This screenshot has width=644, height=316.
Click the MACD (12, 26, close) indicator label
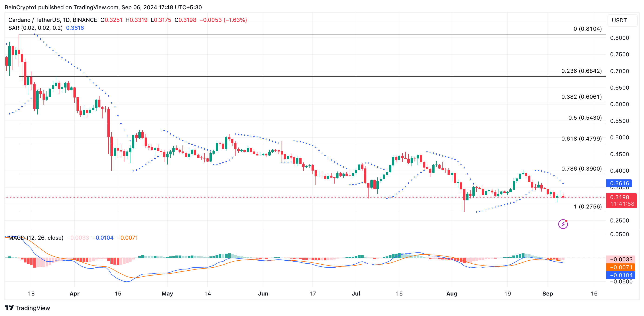tap(36, 238)
